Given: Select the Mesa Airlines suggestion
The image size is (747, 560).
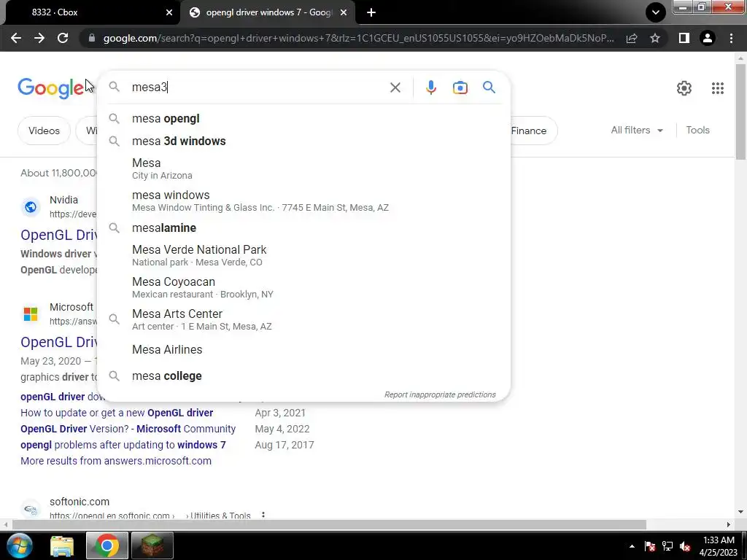Looking at the screenshot, I should tap(304, 349).
